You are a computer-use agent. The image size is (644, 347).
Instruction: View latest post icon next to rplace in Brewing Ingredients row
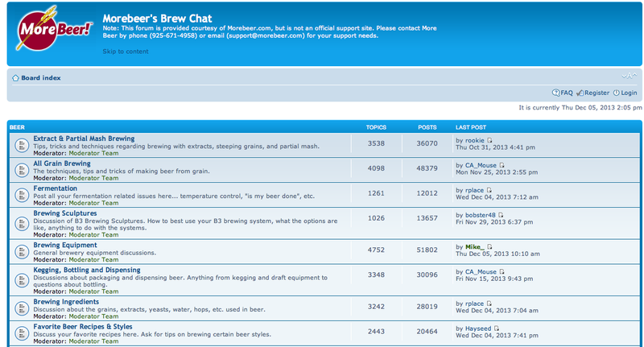[x=489, y=304]
